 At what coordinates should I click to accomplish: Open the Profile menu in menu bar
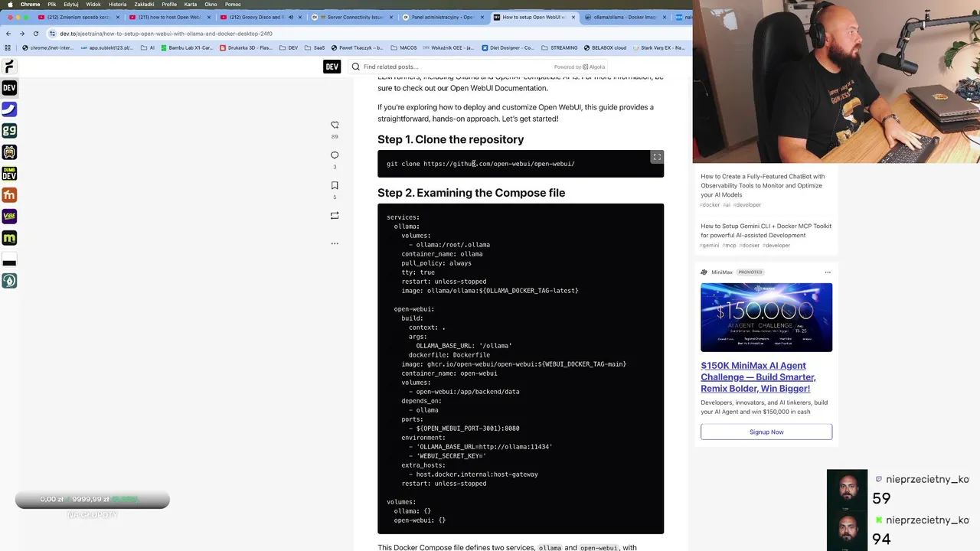pyautogui.click(x=168, y=5)
